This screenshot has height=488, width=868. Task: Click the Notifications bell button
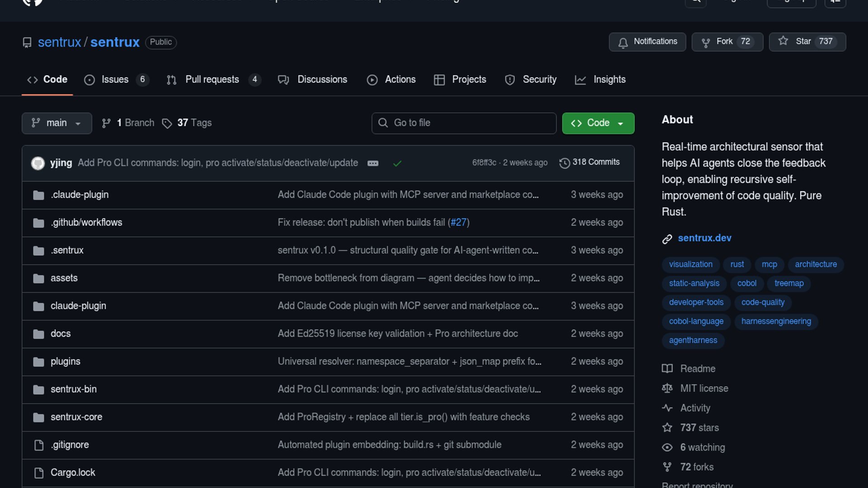[647, 42]
